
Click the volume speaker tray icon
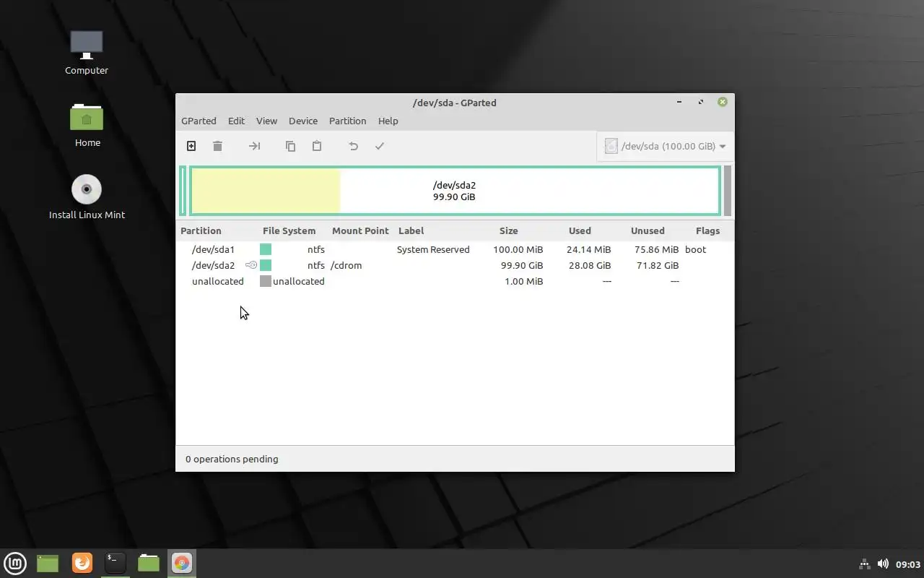[883, 564]
